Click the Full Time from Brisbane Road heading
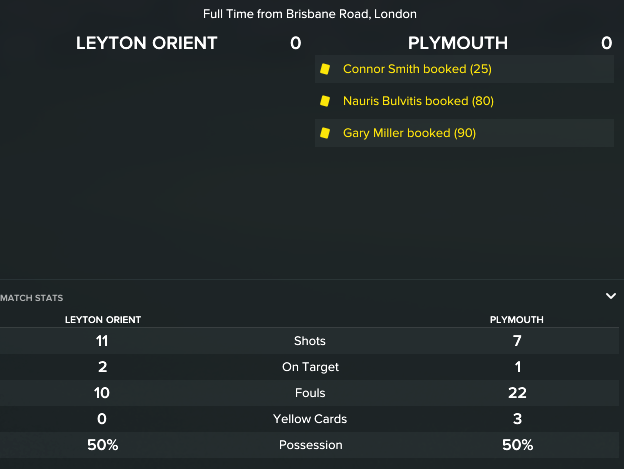The height and width of the screenshot is (469, 624). click(310, 14)
